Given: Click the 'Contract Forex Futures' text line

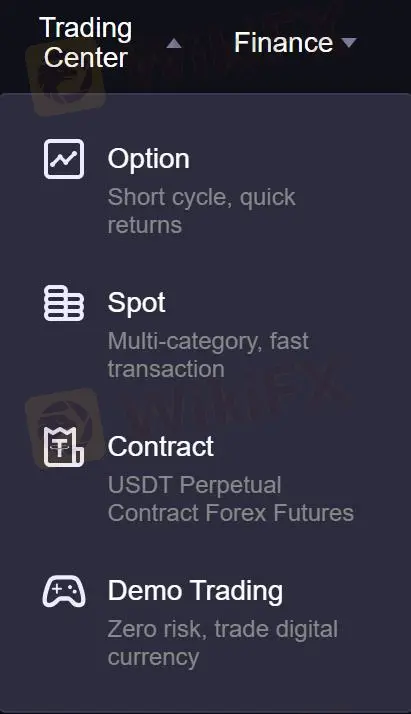Looking at the screenshot, I should tap(231, 513).
